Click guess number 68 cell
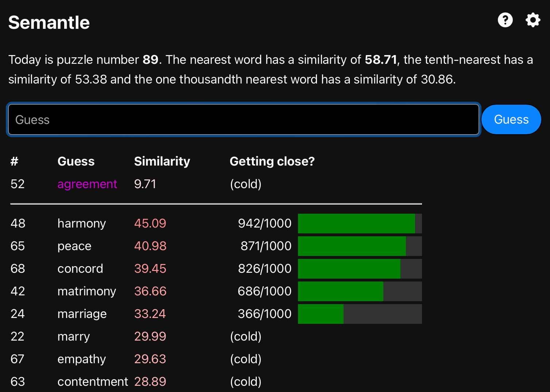The image size is (550, 392). [x=18, y=269]
